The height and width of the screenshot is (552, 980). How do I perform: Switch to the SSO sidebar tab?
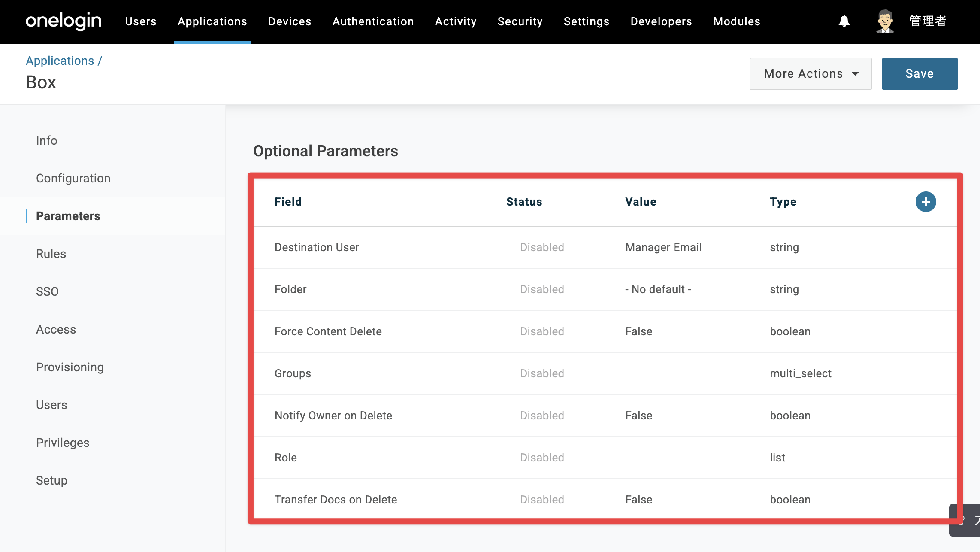click(x=47, y=291)
